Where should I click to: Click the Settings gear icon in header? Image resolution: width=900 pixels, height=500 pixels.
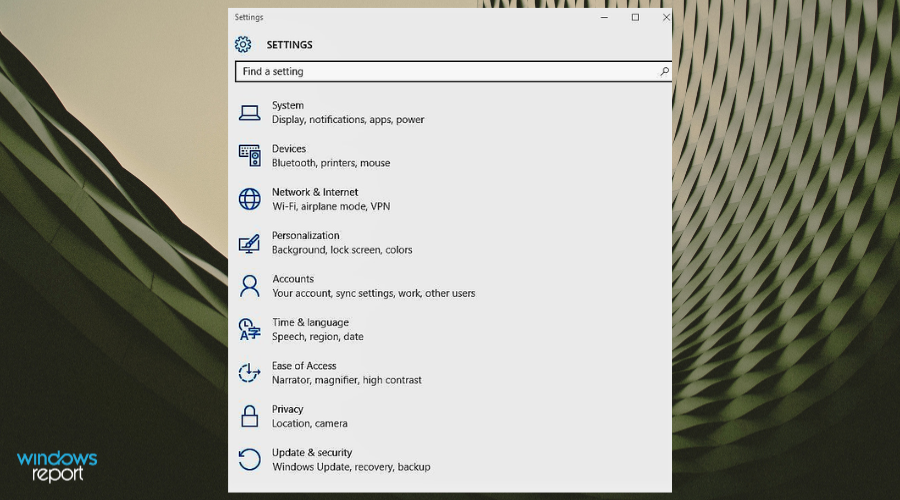(x=243, y=44)
